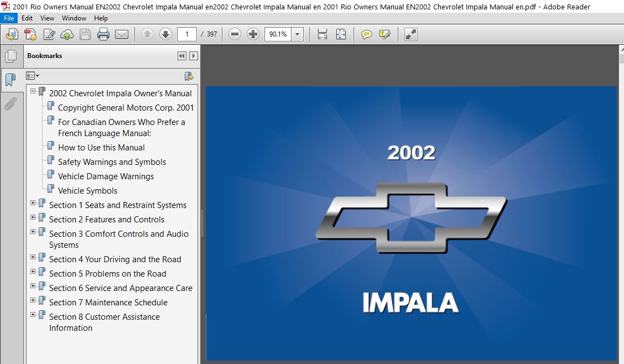Open Vehicle Damage Warnings bookmark
Image resolution: width=624 pixels, height=364 pixels.
tap(106, 176)
